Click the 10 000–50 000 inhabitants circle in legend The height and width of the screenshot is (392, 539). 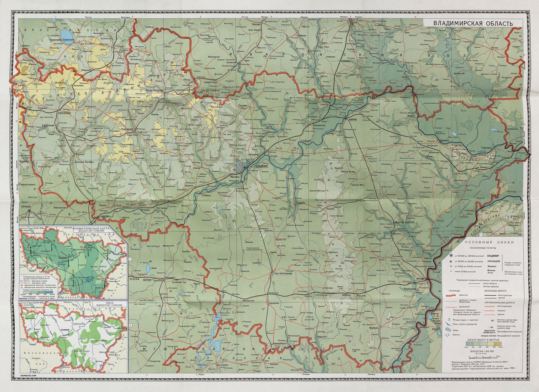[451, 266]
